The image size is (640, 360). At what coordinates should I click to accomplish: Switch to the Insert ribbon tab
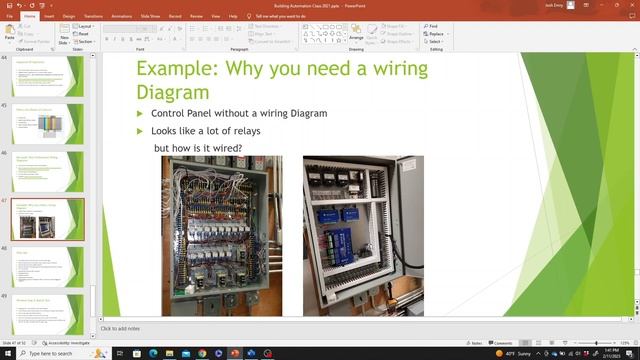[x=49, y=16]
